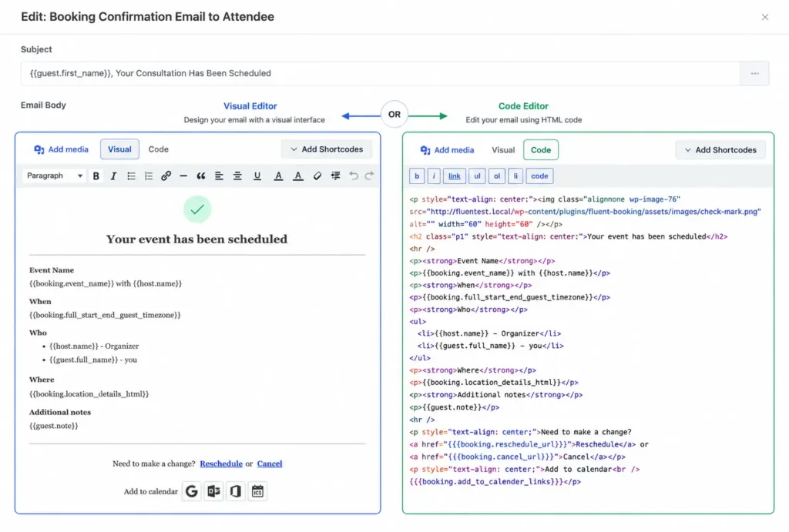Click the link quicktag button

pyautogui.click(x=455, y=176)
